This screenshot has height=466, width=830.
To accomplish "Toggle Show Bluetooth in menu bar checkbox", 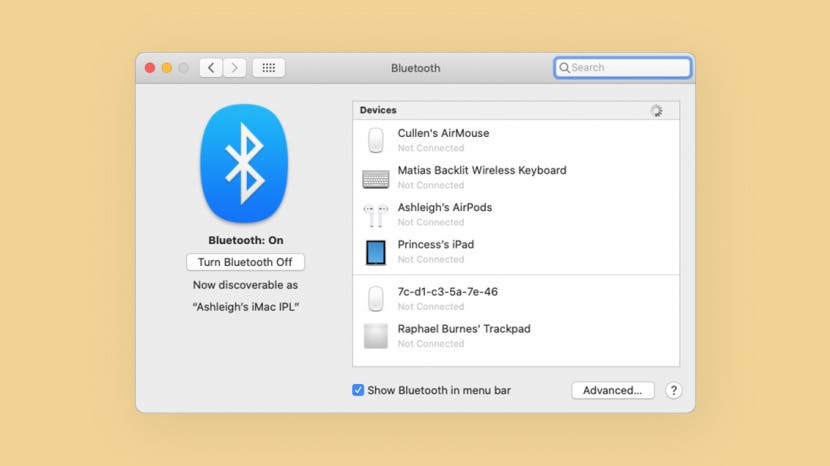I will click(x=358, y=390).
